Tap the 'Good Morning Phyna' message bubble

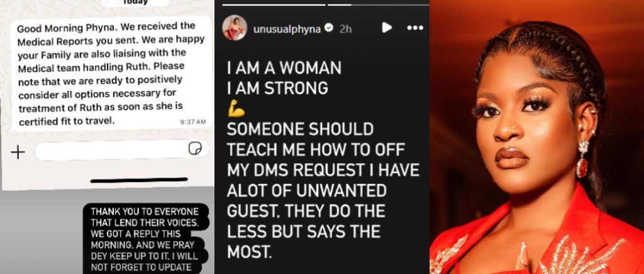(x=110, y=74)
